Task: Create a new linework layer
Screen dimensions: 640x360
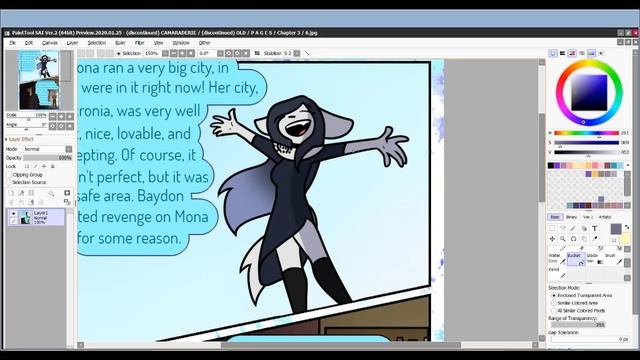Action: 21,193
